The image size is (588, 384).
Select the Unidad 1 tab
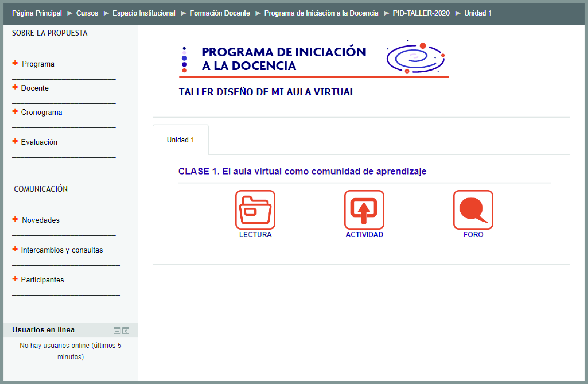pos(181,140)
